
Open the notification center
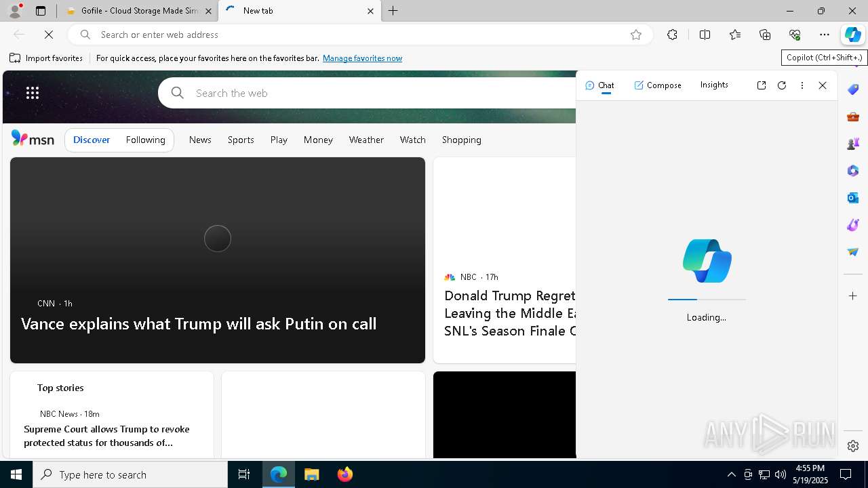(x=846, y=474)
